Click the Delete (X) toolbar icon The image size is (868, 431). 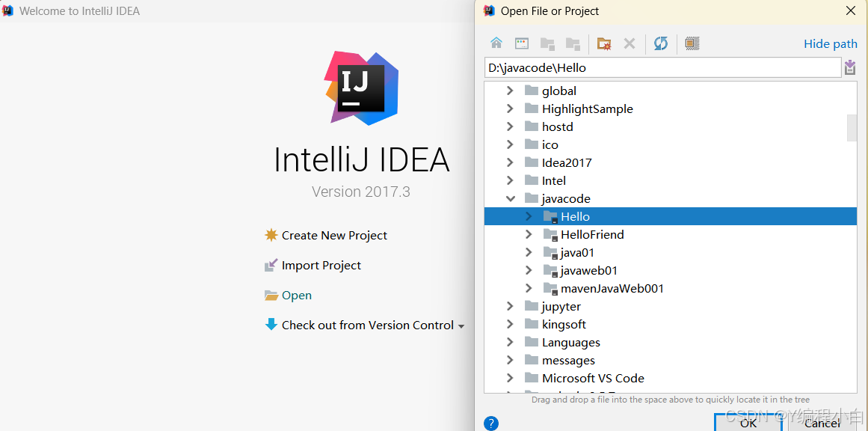630,43
